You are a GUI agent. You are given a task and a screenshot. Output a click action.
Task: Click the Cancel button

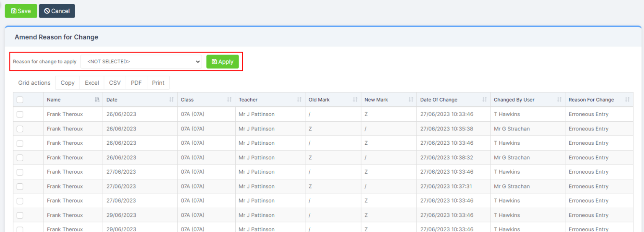57,11
